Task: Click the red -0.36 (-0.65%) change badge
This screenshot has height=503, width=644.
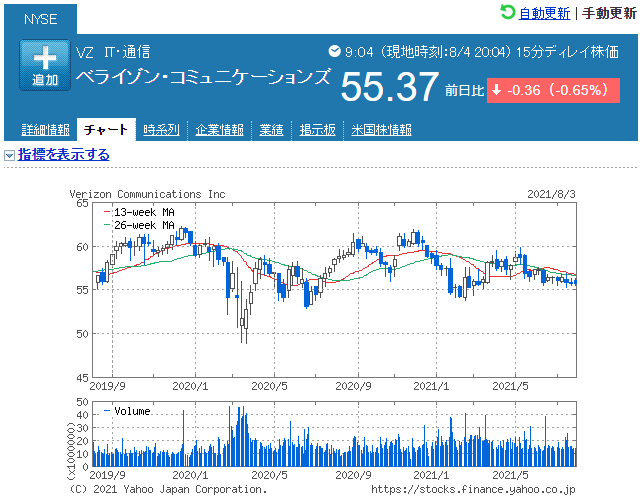Action: (553, 90)
